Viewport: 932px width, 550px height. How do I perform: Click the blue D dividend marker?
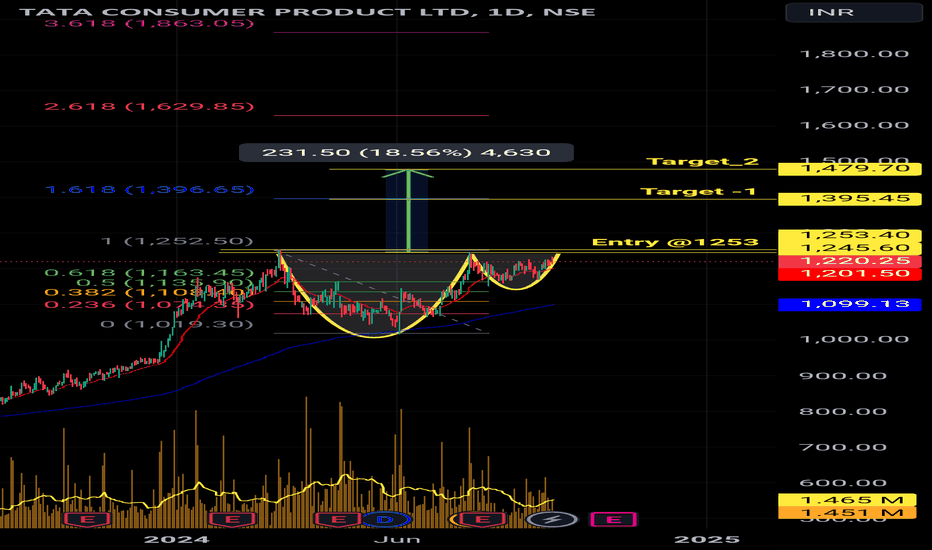pos(385,520)
